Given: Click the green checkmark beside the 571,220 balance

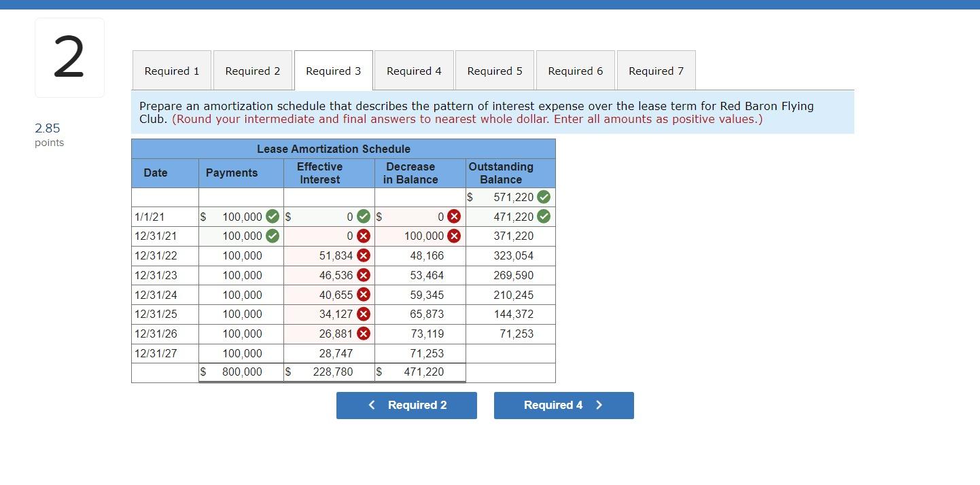Looking at the screenshot, I should tap(542, 197).
